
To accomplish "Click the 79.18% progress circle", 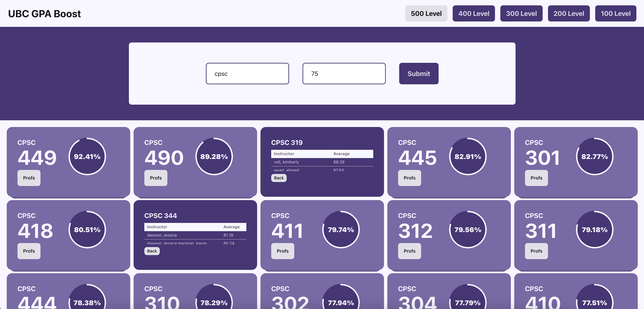I will point(595,230).
